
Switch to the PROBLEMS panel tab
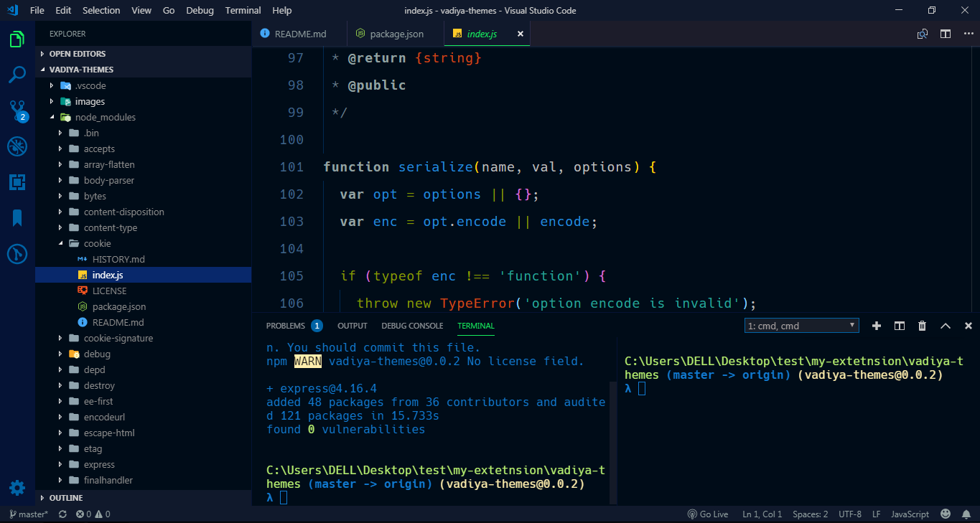click(x=294, y=326)
